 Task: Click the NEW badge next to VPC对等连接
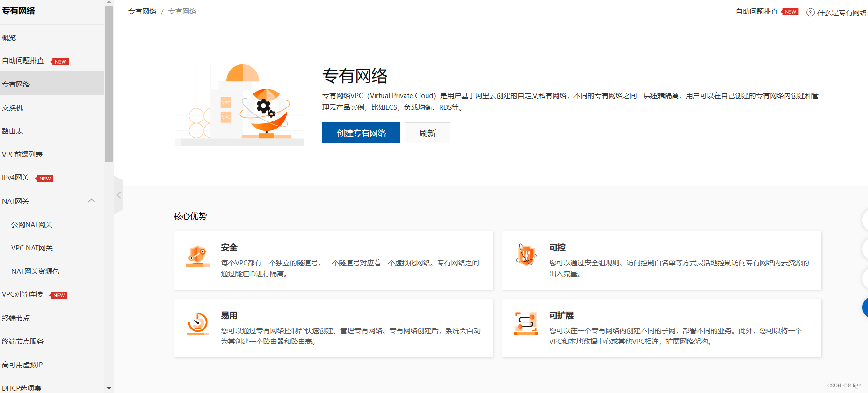click(x=59, y=295)
